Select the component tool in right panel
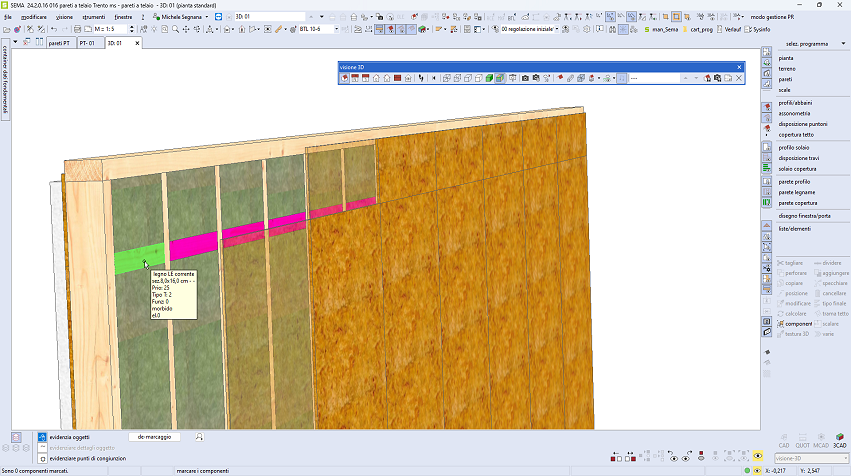The height and width of the screenshot is (476, 851). [798, 324]
